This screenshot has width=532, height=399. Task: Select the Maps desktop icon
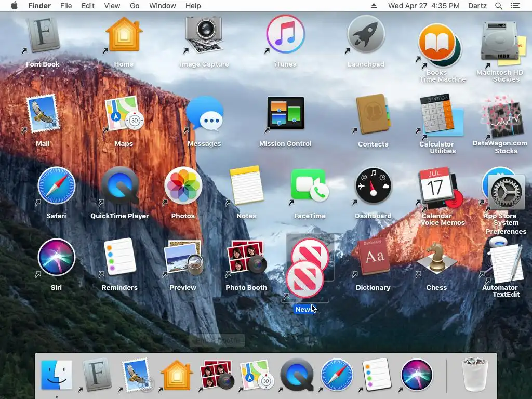coord(124,114)
